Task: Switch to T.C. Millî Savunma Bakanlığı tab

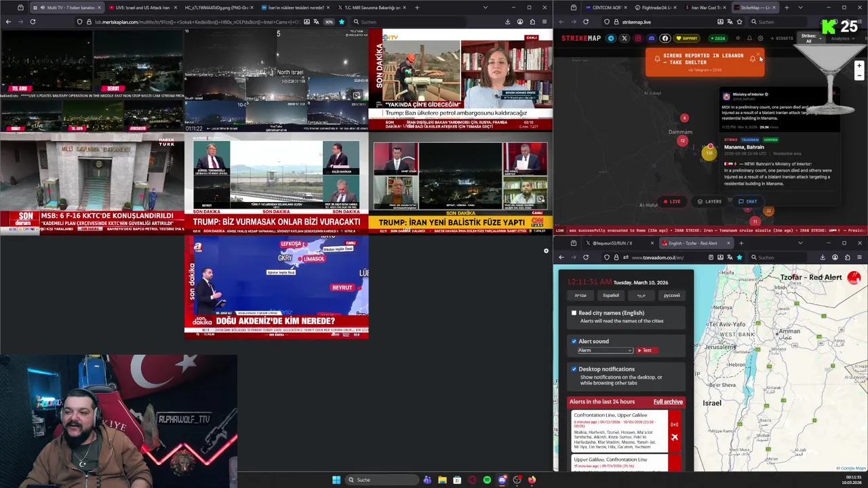Action: pos(372,7)
